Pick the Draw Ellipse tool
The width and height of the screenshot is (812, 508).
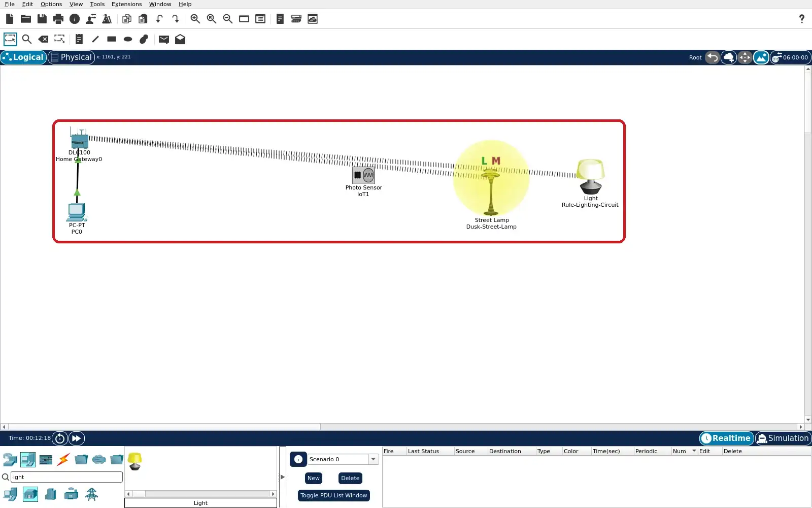[128, 39]
